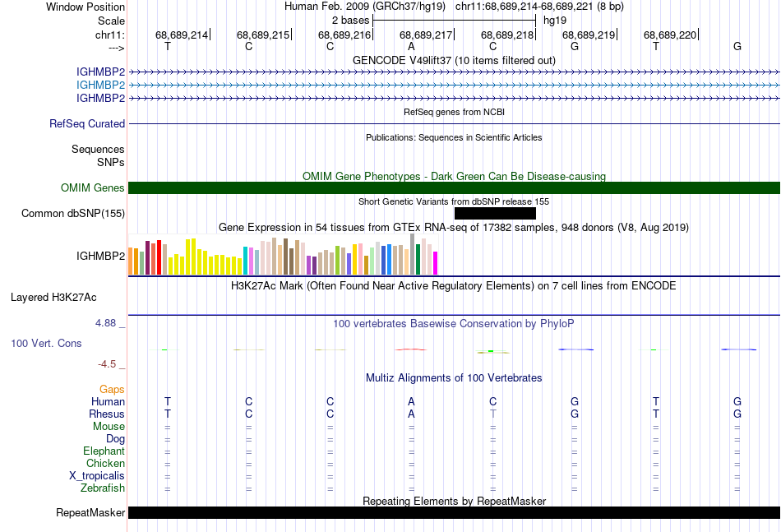Click Publications: Sequences in Scientific Articles title
Image resolution: width=781 pixels, height=532 pixels.
point(455,137)
